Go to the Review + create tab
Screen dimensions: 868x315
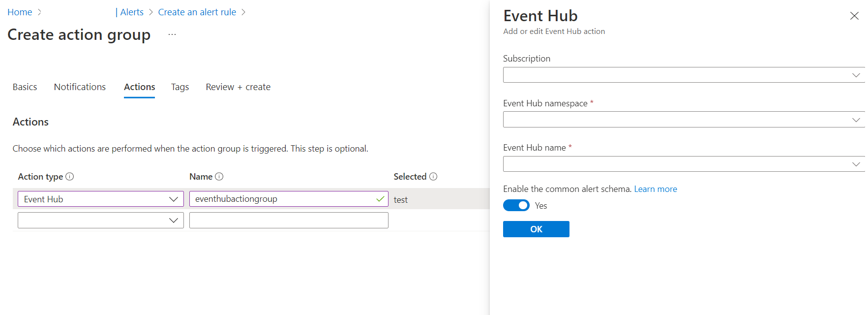[x=238, y=87]
